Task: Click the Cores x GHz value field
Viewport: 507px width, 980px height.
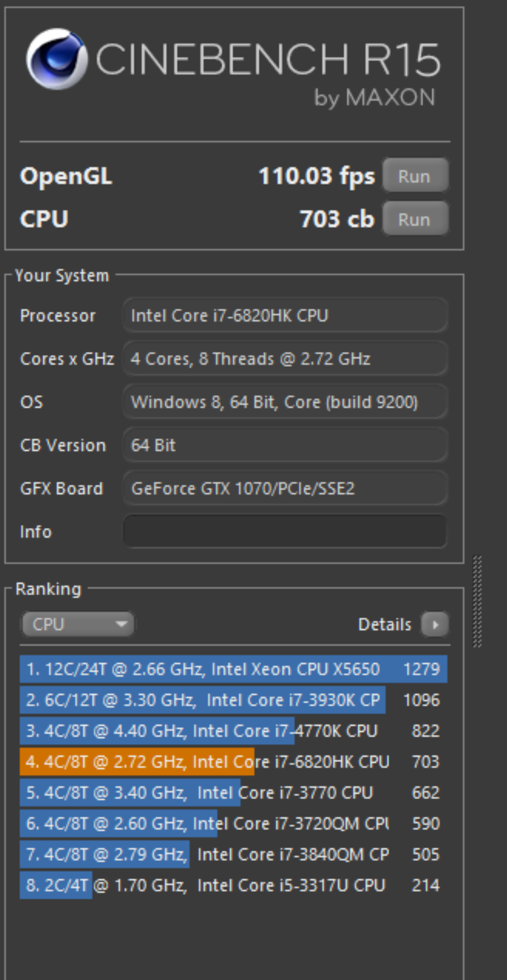Action: click(x=285, y=359)
